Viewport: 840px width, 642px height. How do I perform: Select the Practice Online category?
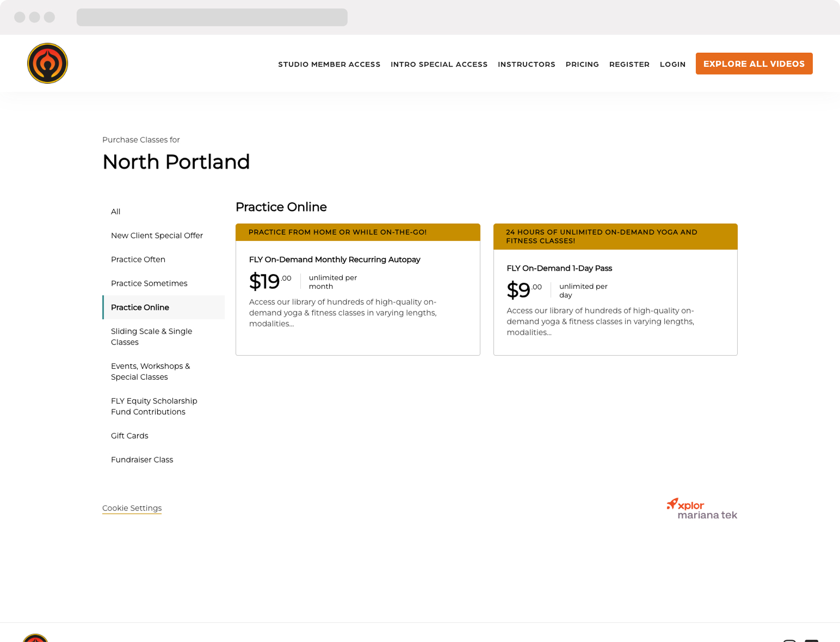point(140,307)
